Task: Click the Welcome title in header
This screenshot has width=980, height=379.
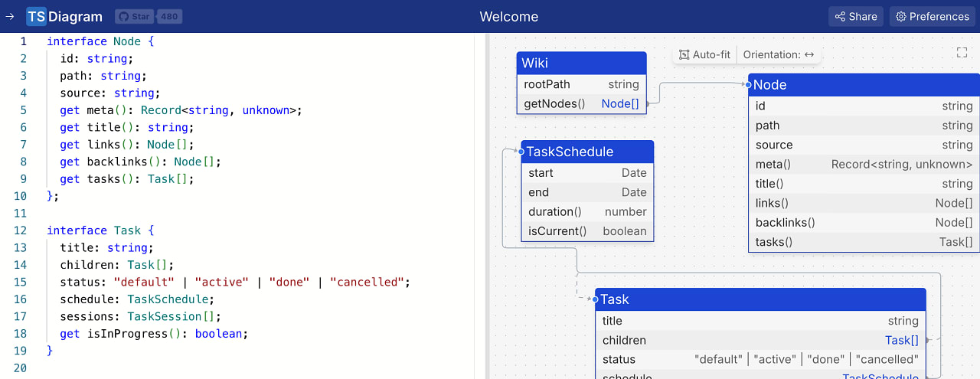Action: coord(509,16)
